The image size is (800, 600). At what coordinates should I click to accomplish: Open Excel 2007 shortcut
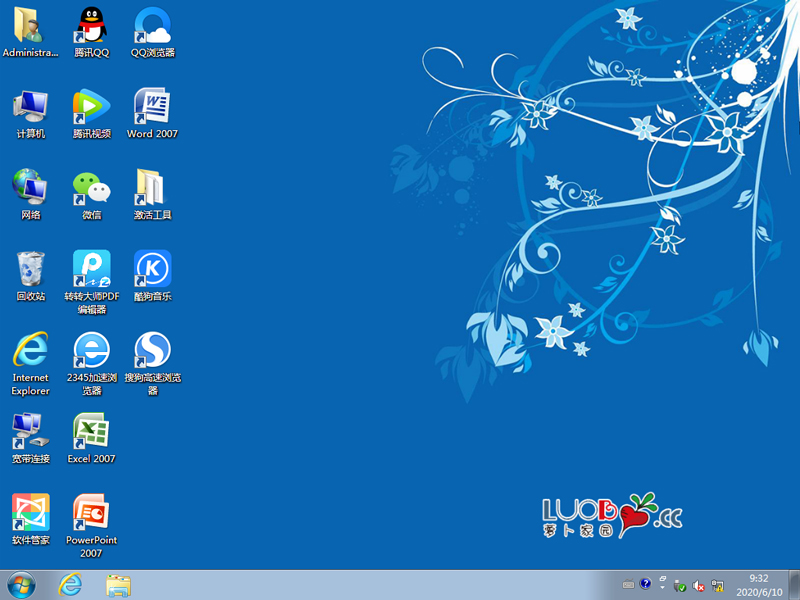click(x=91, y=438)
